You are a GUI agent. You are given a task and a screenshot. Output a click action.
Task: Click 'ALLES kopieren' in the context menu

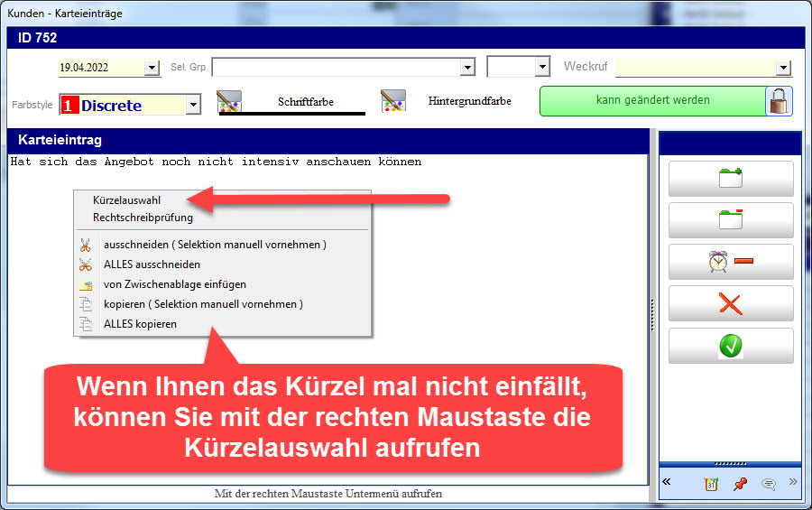[140, 323]
